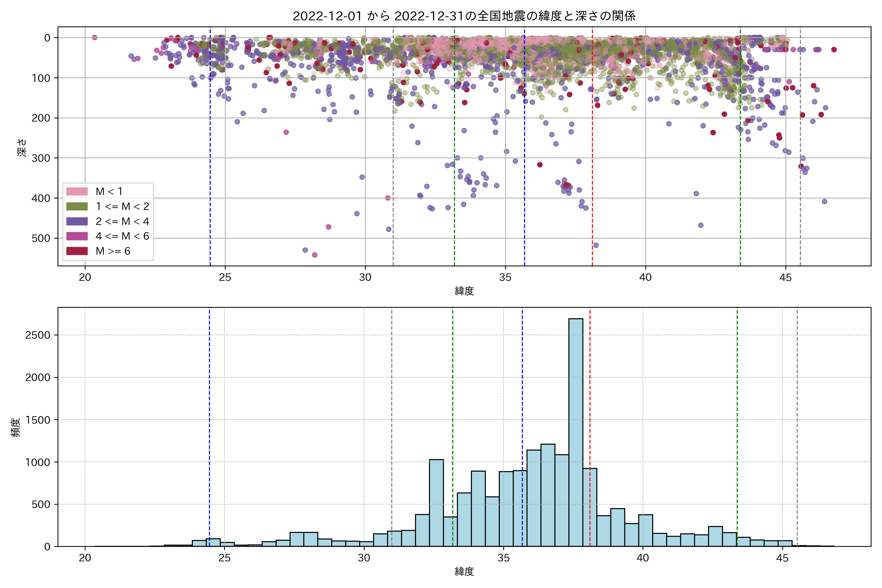
Task: Click the histogram's bottom 緯度 label
Action: [464, 572]
